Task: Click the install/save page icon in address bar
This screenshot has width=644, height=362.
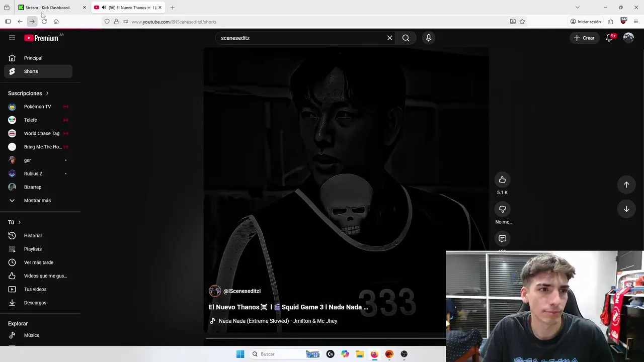Action: click(x=513, y=22)
